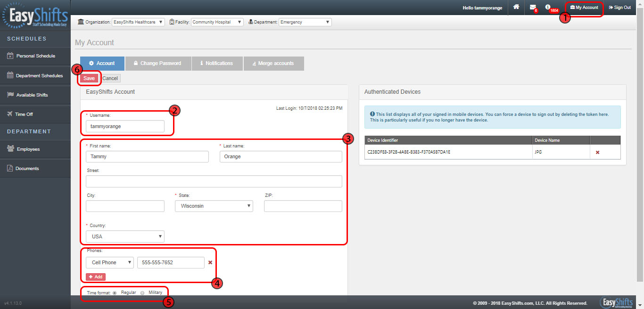Open Employees in the sidebar

[x=34, y=149]
